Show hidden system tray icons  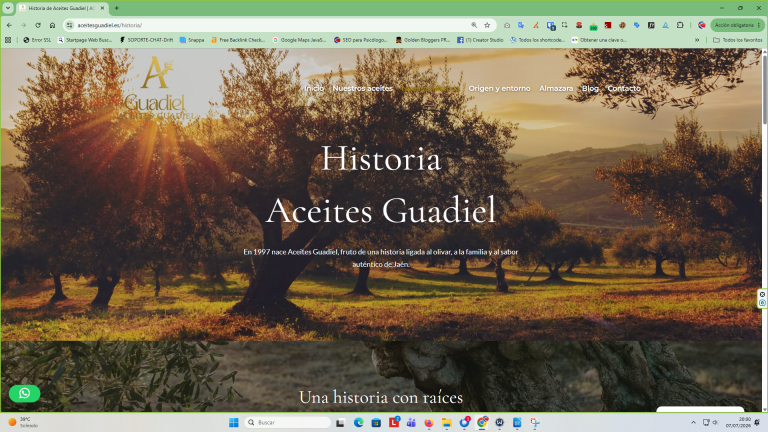[x=693, y=422]
